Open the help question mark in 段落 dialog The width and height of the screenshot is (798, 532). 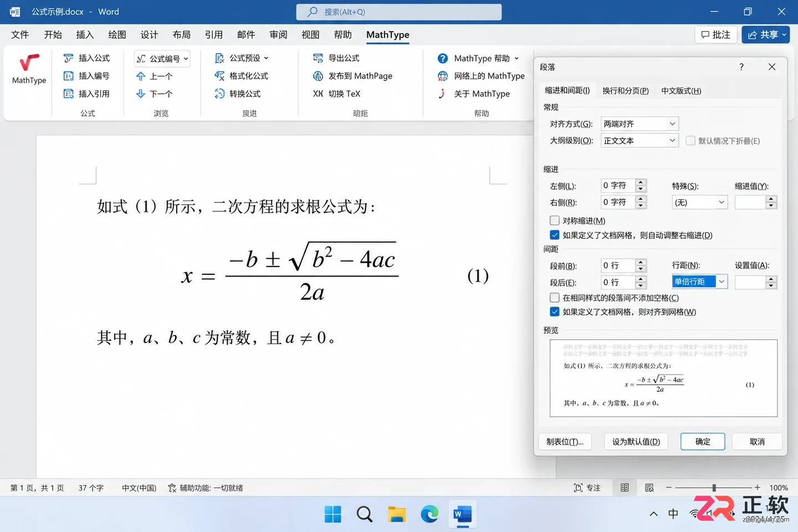[x=741, y=67]
